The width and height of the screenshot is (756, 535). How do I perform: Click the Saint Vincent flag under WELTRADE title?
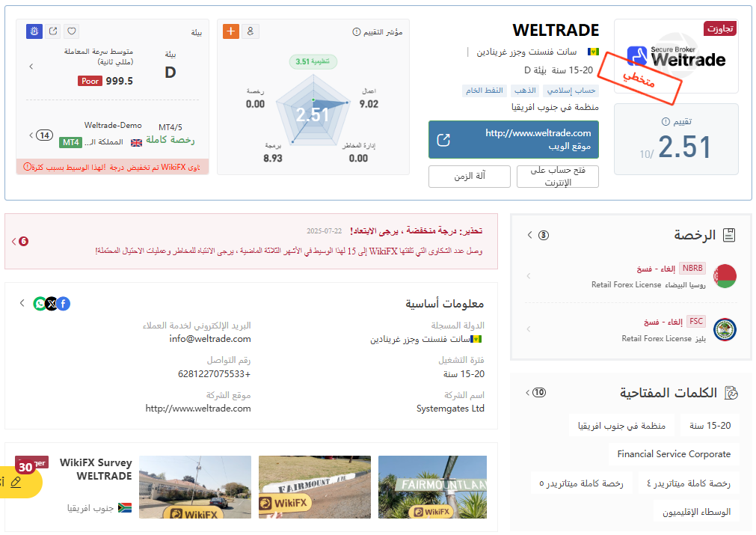[x=593, y=52]
